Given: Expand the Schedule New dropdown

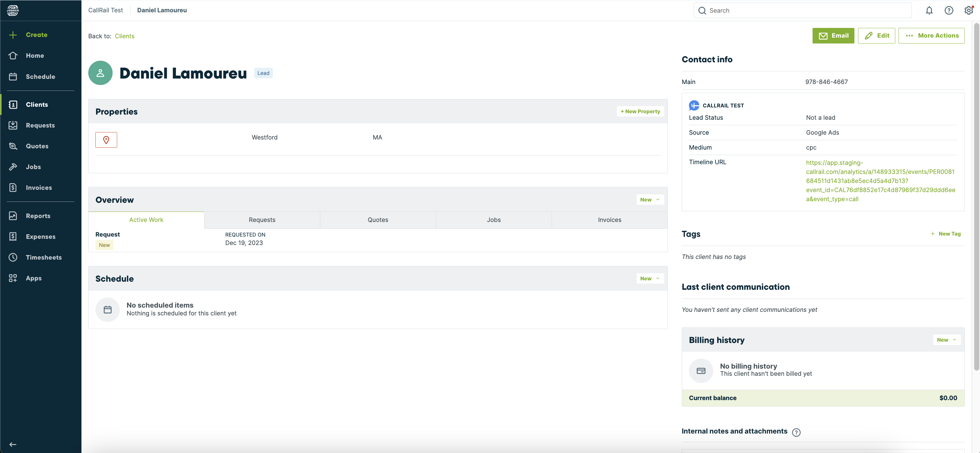Looking at the screenshot, I should [x=650, y=278].
